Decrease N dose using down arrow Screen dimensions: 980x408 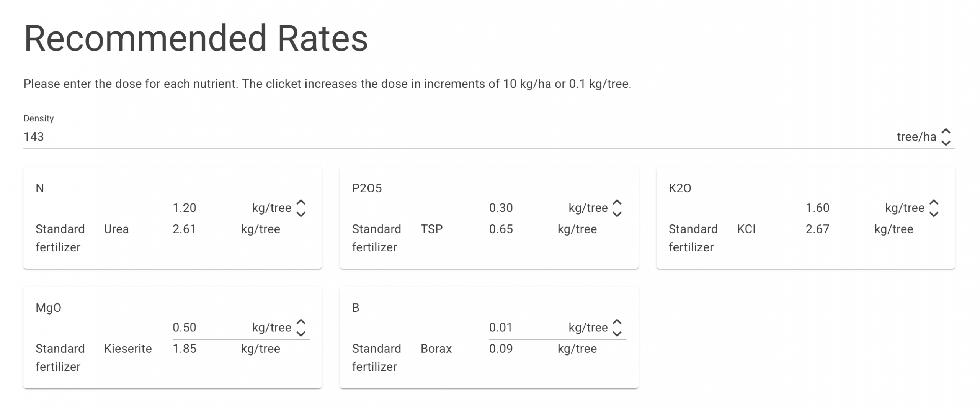tap(301, 214)
